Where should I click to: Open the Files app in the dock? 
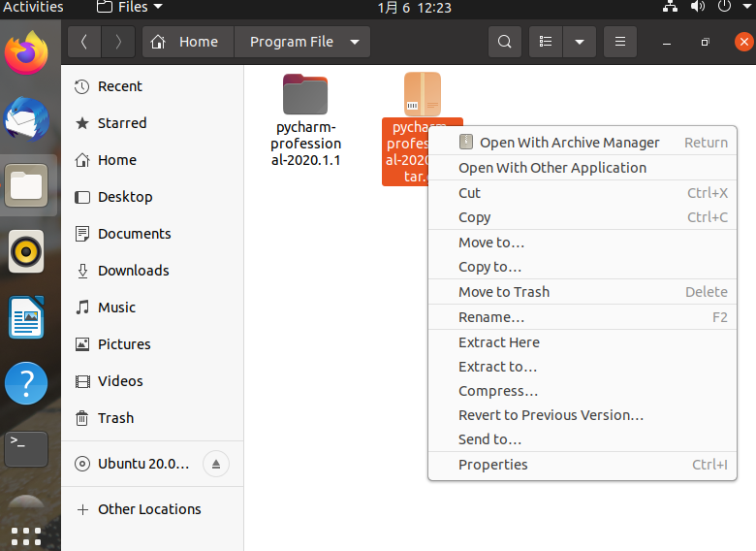[x=26, y=185]
